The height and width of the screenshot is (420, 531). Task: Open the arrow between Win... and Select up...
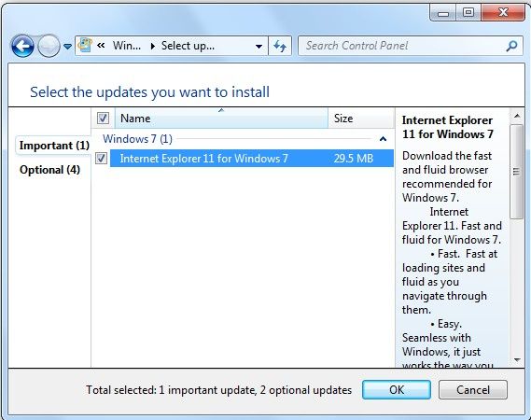[x=153, y=46]
